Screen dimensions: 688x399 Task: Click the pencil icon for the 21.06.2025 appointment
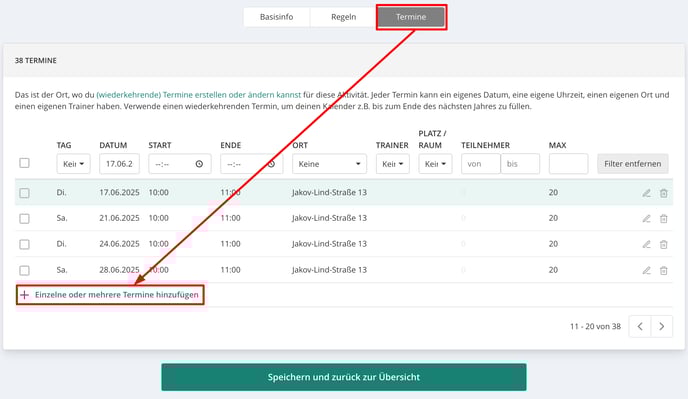pyautogui.click(x=646, y=218)
